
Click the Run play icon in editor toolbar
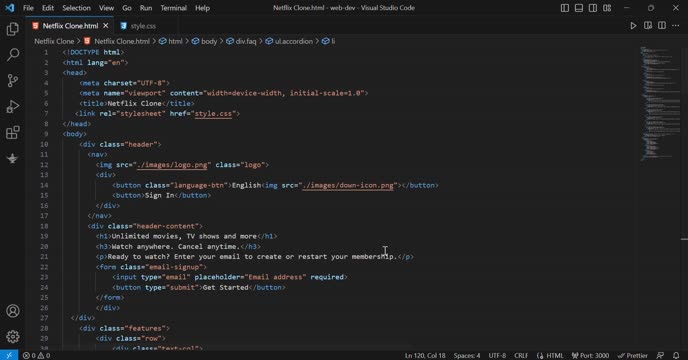click(633, 26)
